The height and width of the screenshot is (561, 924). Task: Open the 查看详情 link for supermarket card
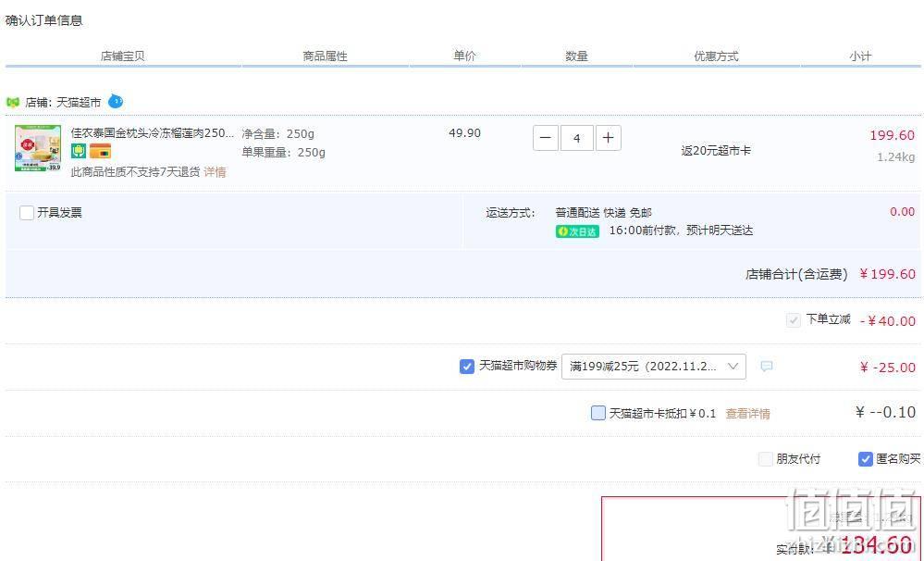pyautogui.click(x=748, y=414)
